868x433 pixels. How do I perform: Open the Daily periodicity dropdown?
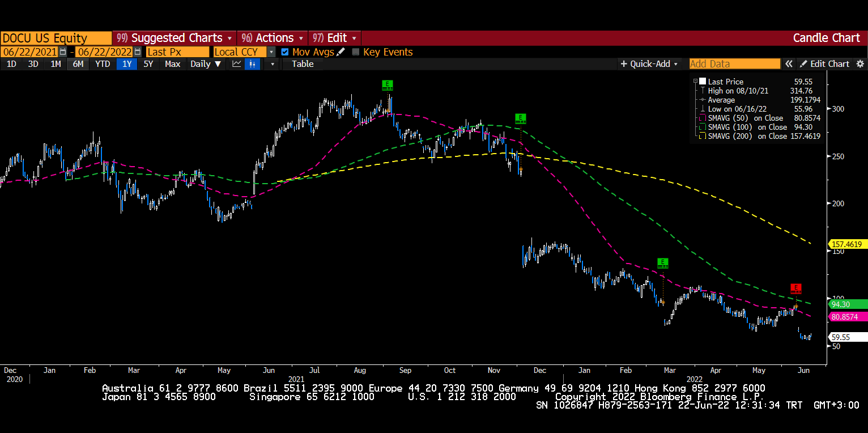pyautogui.click(x=206, y=64)
